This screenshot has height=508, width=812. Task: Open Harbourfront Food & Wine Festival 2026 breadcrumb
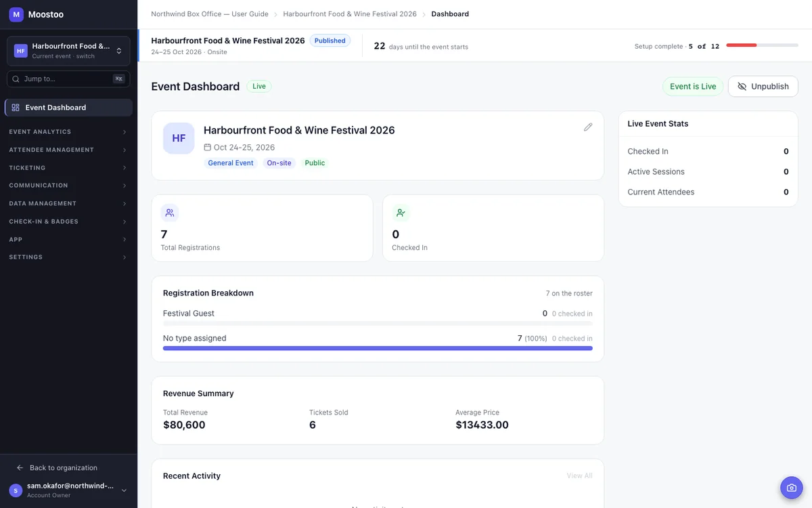tap(350, 14)
